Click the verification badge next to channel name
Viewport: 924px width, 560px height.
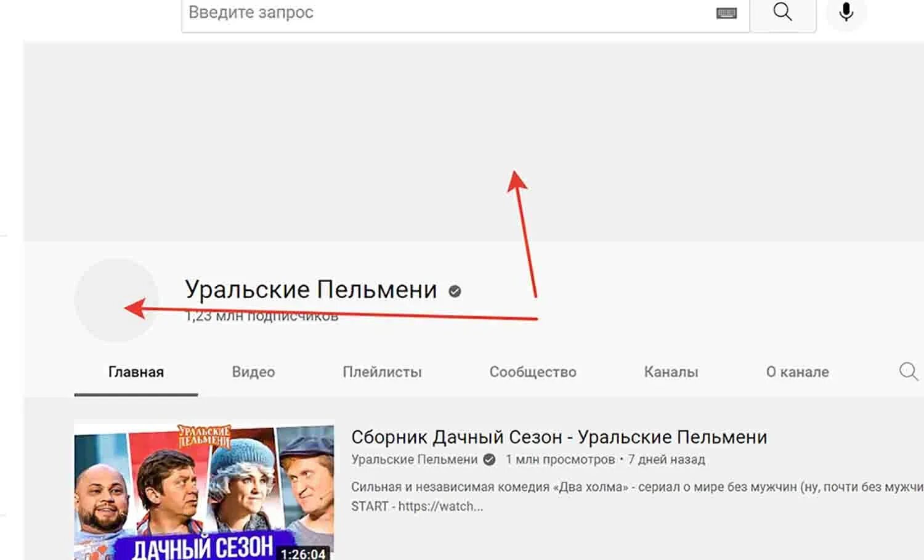(454, 290)
